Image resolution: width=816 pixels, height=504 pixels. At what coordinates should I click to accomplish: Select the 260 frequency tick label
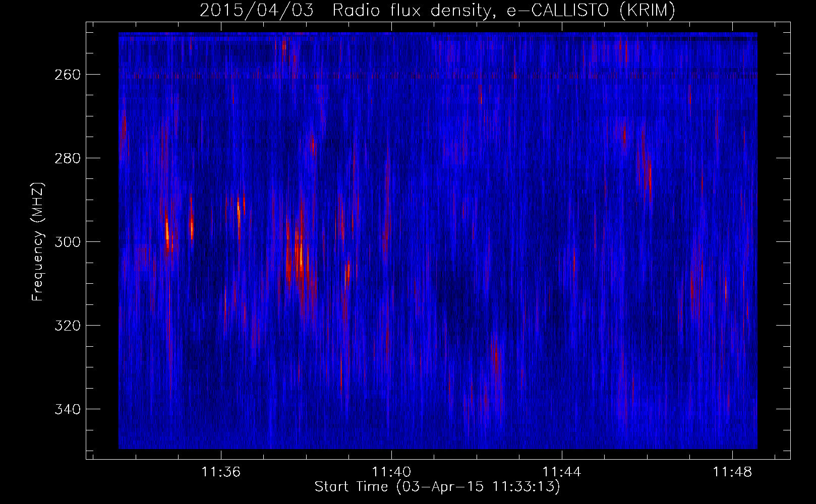pos(67,75)
